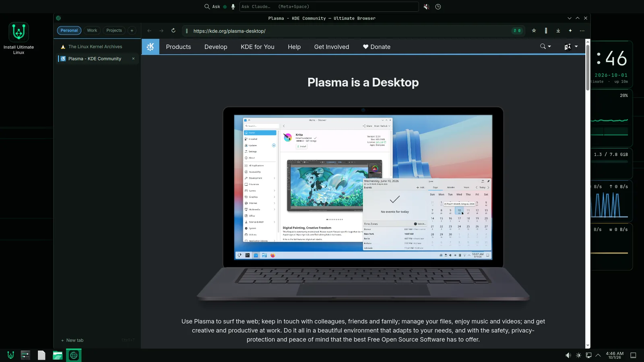Click the page scrollbar down arrow
This screenshot has width=644, height=362.
(588, 346)
